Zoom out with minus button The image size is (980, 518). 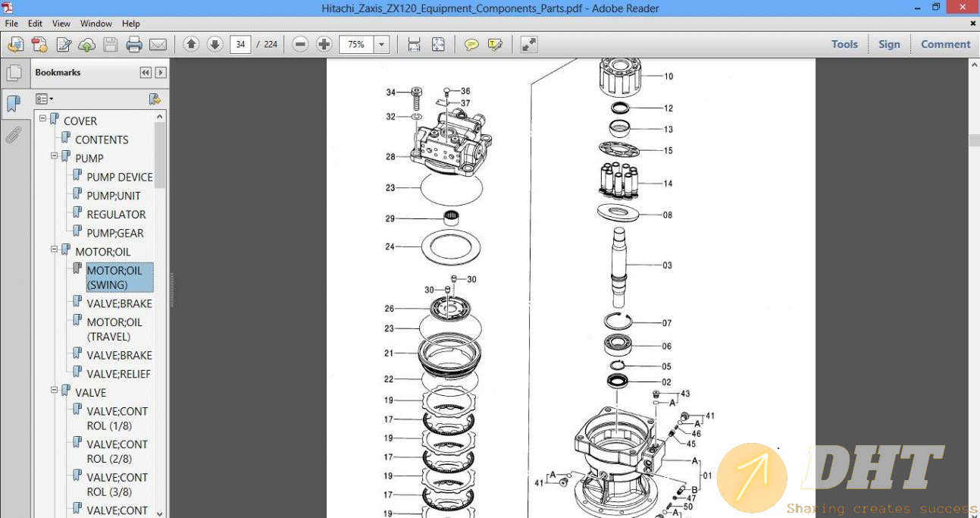(301, 44)
